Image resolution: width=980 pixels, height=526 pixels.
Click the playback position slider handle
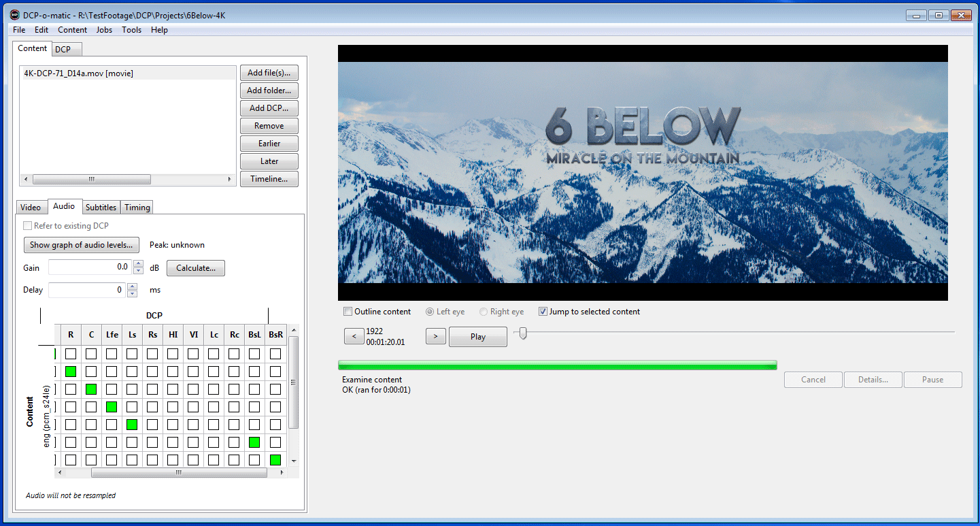pos(522,333)
